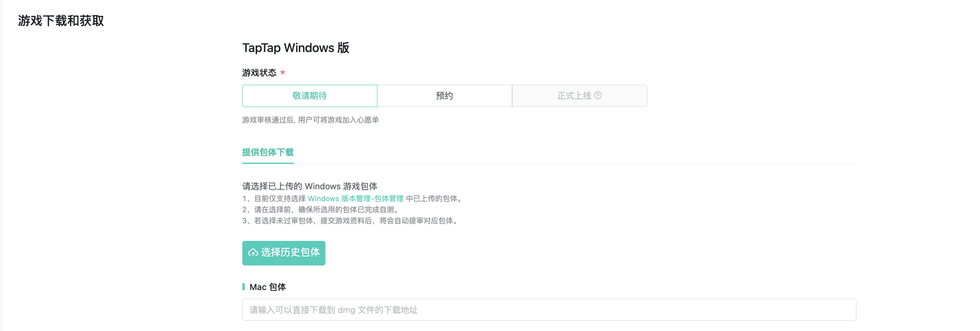Click instruction line two about 完成自测
Viewport: 980px width, 331px height.
click(321, 210)
